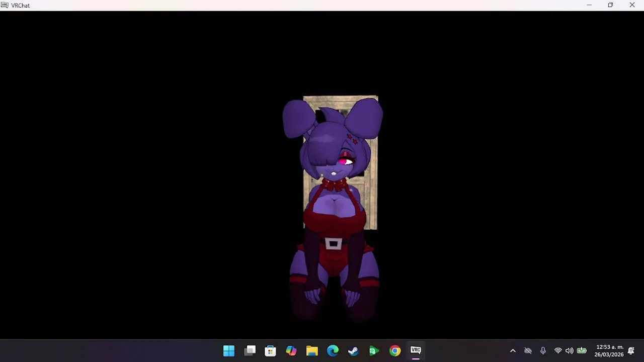Click the battery status tray icon
This screenshot has height=362, width=644.
(582, 351)
